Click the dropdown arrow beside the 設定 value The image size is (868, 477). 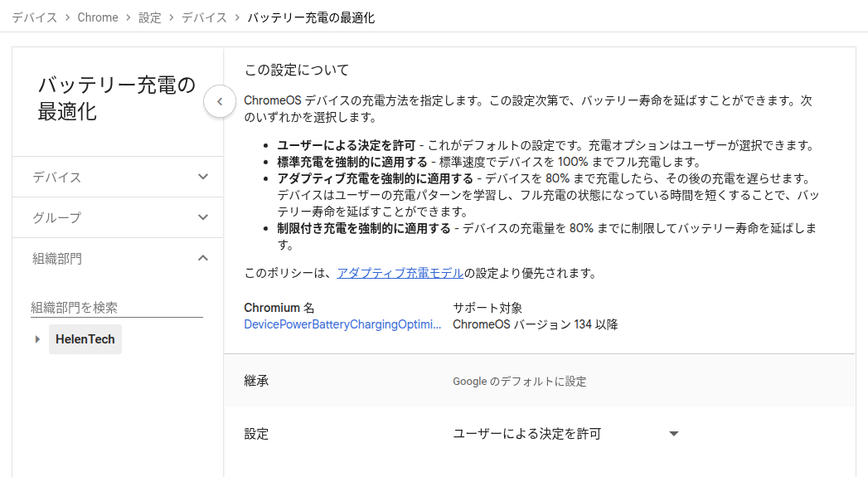(673, 434)
